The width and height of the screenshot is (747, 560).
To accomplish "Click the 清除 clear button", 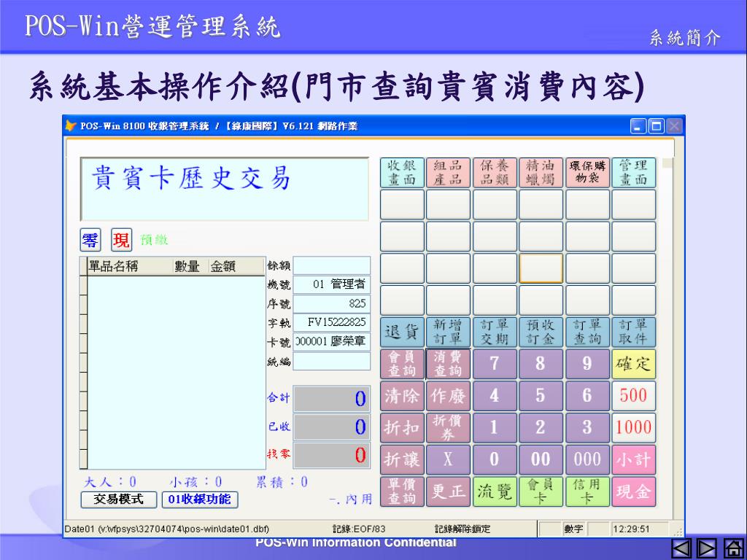I will click(x=402, y=396).
